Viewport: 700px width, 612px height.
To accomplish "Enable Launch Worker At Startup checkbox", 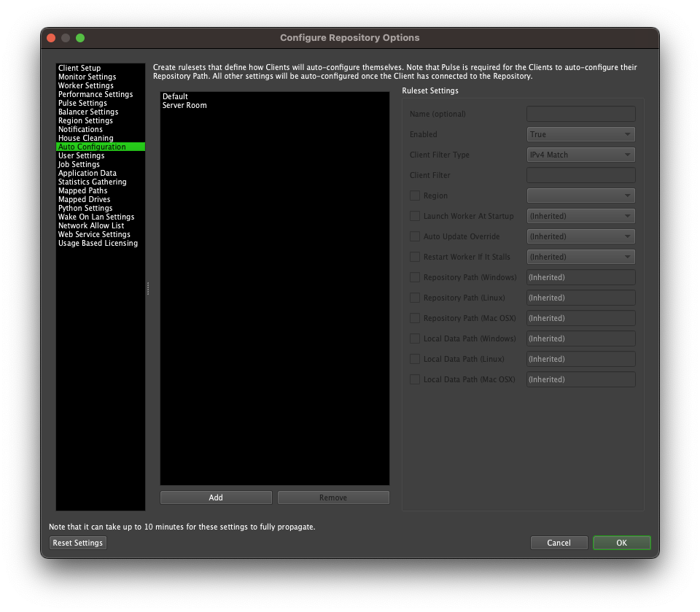I will click(x=415, y=216).
